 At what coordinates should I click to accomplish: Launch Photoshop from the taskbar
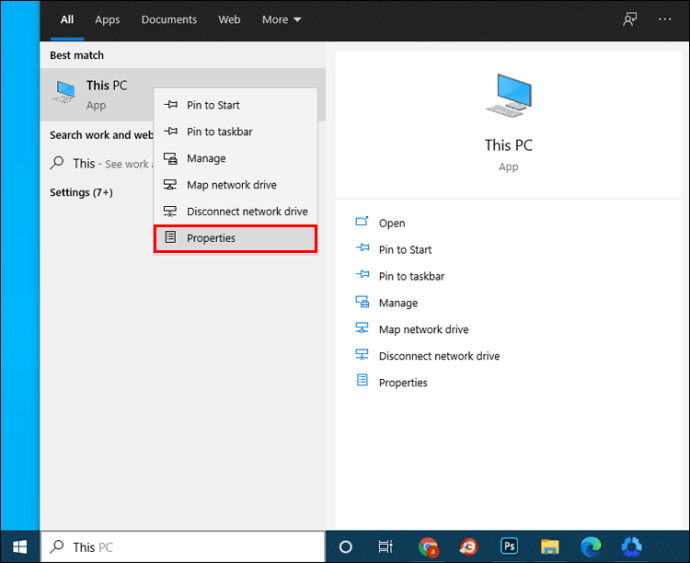[x=509, y=547]
